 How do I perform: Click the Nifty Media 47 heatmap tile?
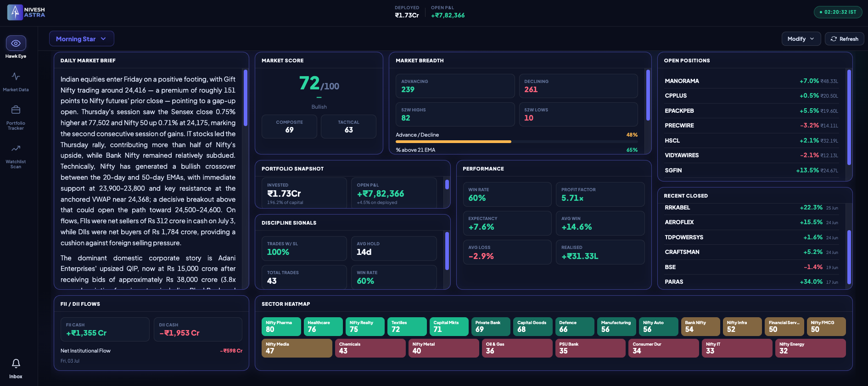coord(297,348)
